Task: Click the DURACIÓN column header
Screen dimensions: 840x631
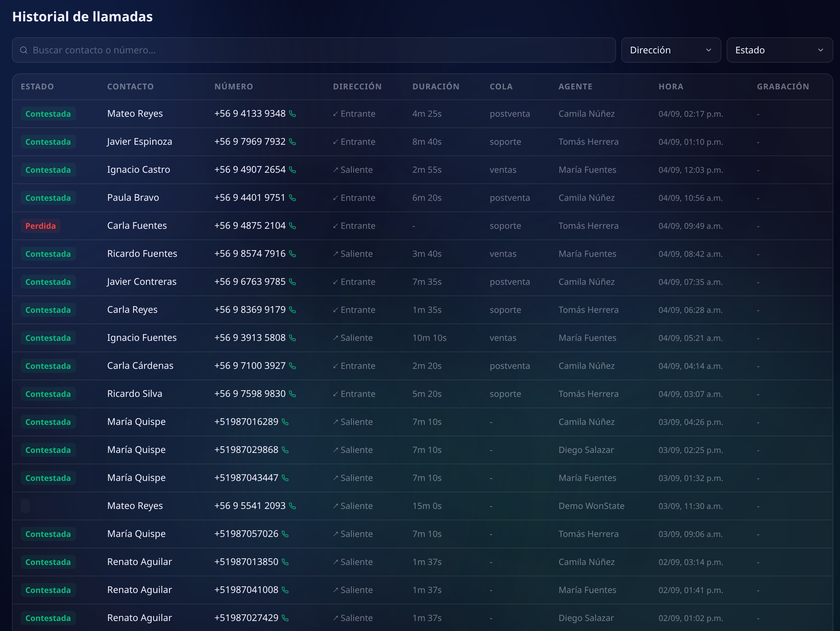Action: (436, 87)
